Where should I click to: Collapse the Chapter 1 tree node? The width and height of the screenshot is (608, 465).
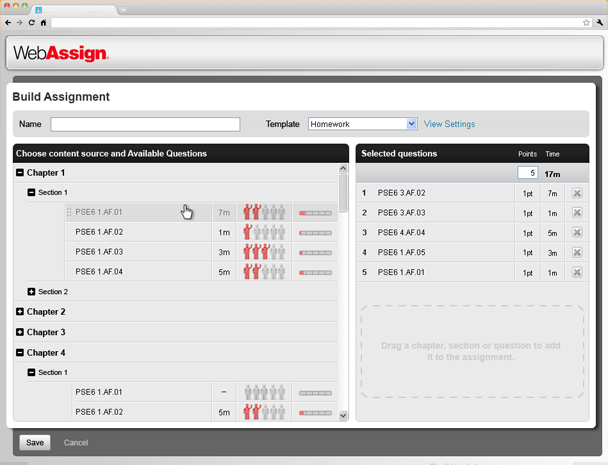tap(21, 173)
